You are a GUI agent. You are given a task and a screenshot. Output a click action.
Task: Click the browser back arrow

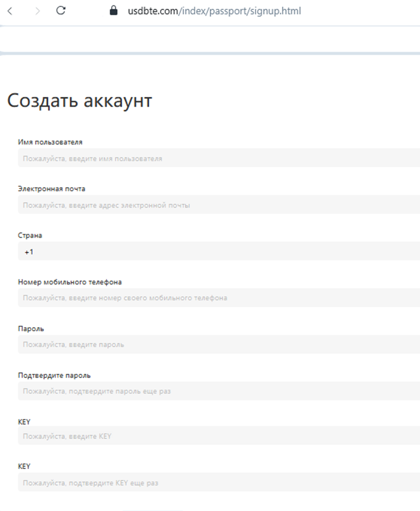tap(10, 11)
